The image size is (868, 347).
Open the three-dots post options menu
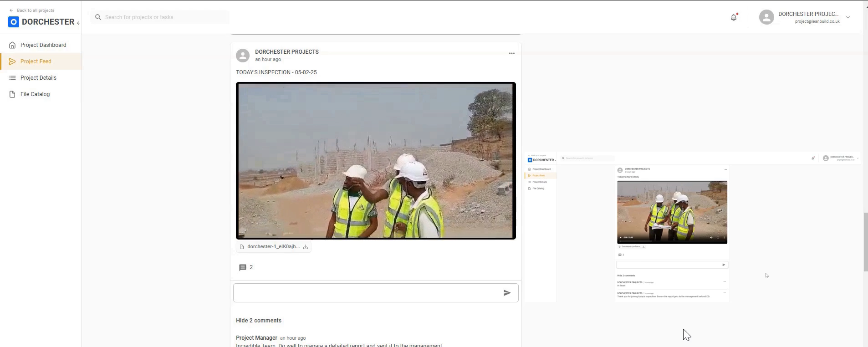coord(511,53)
